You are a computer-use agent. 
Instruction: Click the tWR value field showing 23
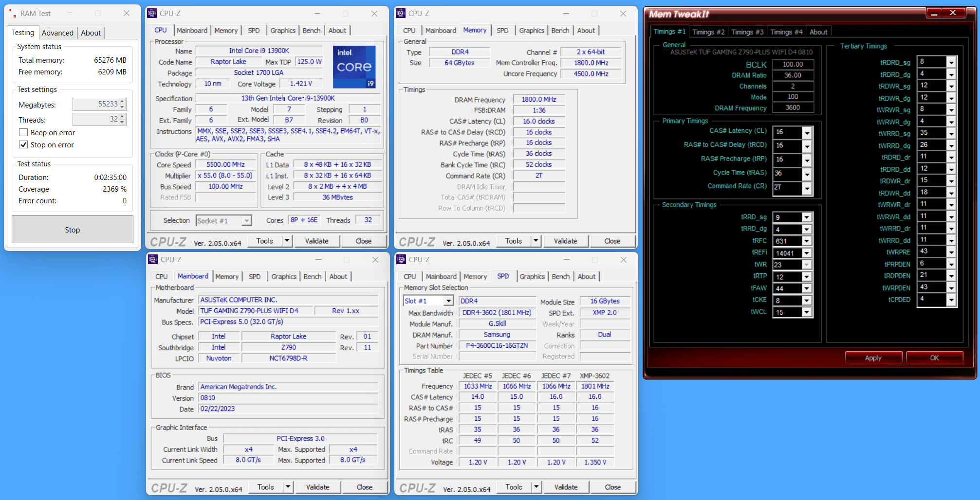(x=787, y=265)
